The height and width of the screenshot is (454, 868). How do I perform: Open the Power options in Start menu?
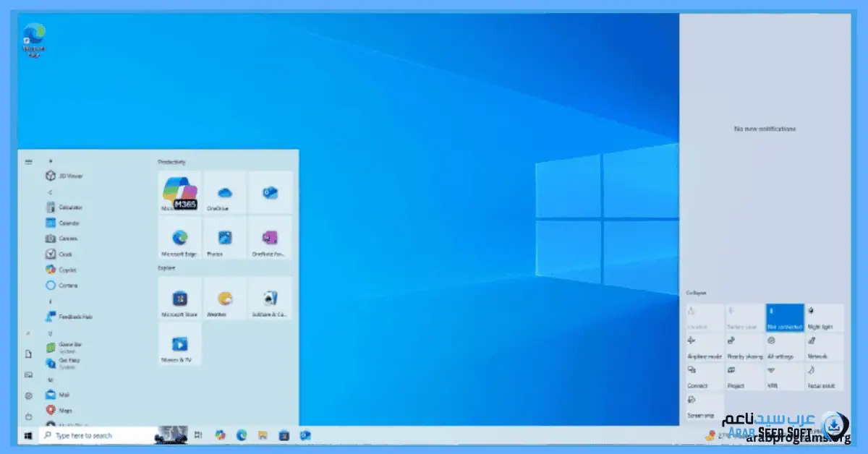tap(28, 416)
